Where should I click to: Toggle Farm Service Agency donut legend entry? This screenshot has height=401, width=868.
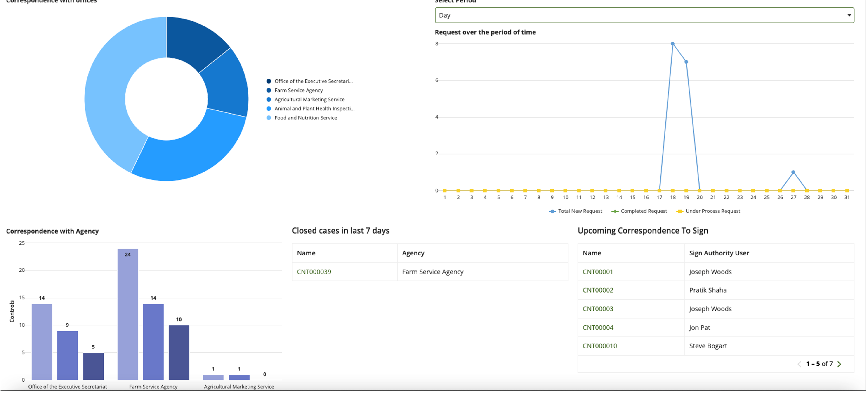295,90
